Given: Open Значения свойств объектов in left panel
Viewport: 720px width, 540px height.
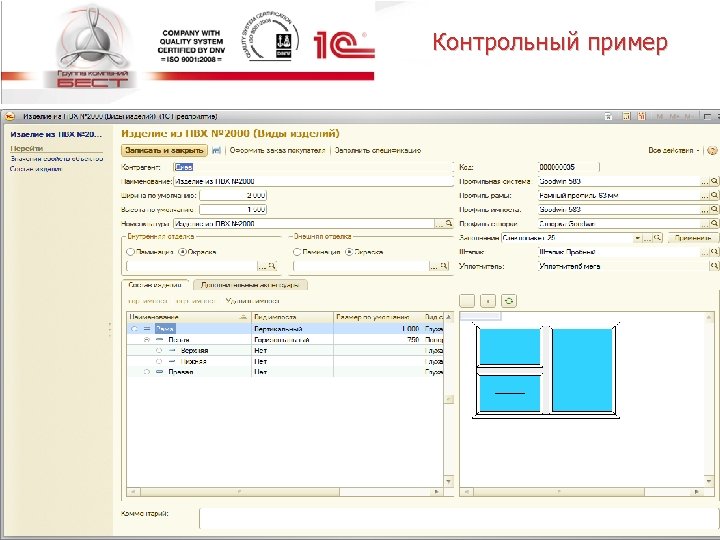Looking at the screenshot, I should (x=56, y=158).
